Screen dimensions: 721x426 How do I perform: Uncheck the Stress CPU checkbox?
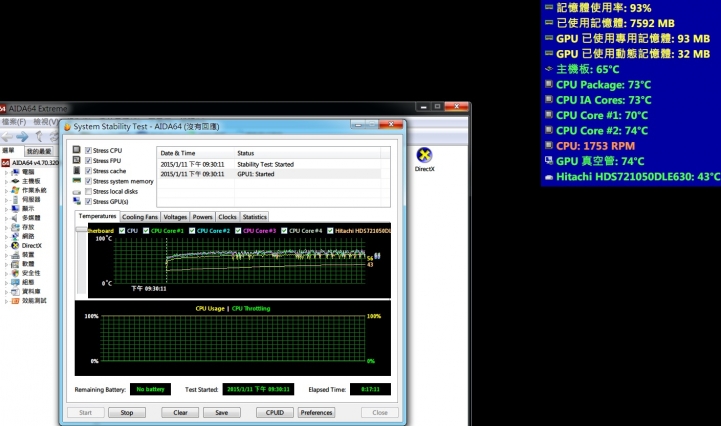(x=88, y=150)
